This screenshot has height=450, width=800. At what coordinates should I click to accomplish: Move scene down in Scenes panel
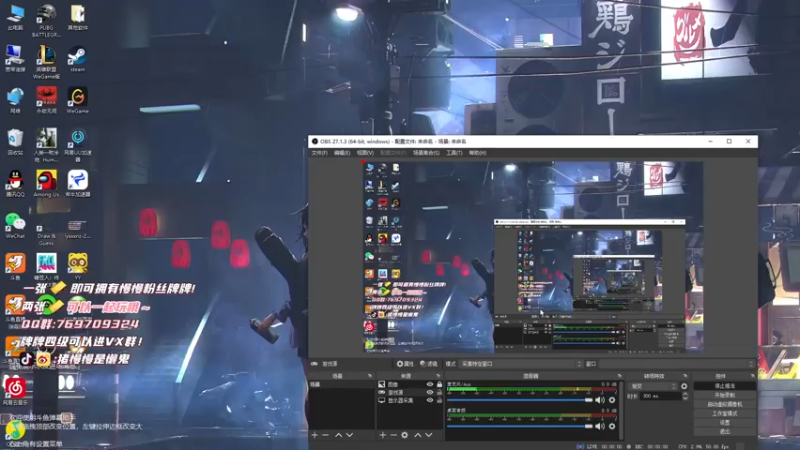click(x=349, y=435)
